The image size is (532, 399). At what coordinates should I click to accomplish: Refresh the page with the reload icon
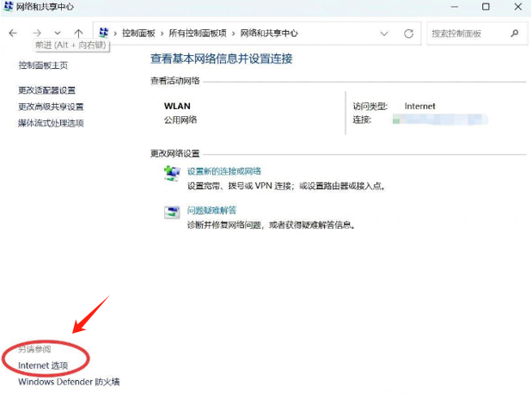[x=409, y=34]
